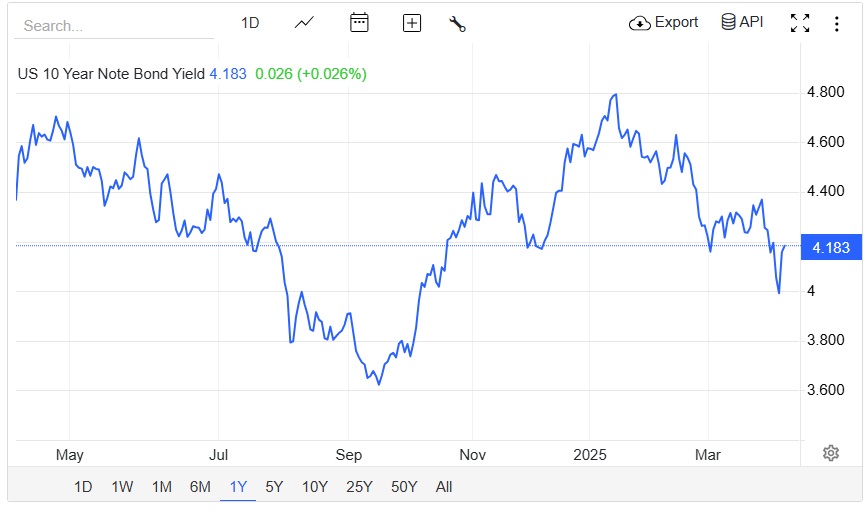The width and height of the screenshot is (868, 512).
Task: Open the 1D interval dropdown
Action: coord(250,23)
